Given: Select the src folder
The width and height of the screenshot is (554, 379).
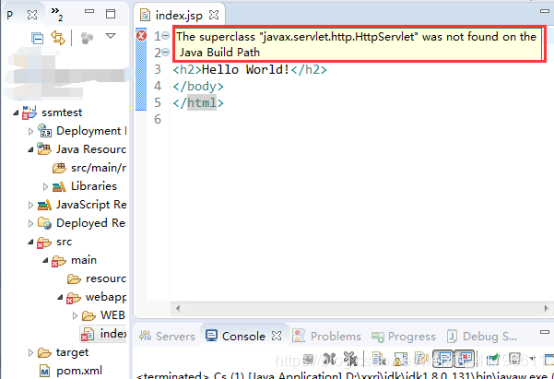Looking at the screenshot, I should coord(64,242).
